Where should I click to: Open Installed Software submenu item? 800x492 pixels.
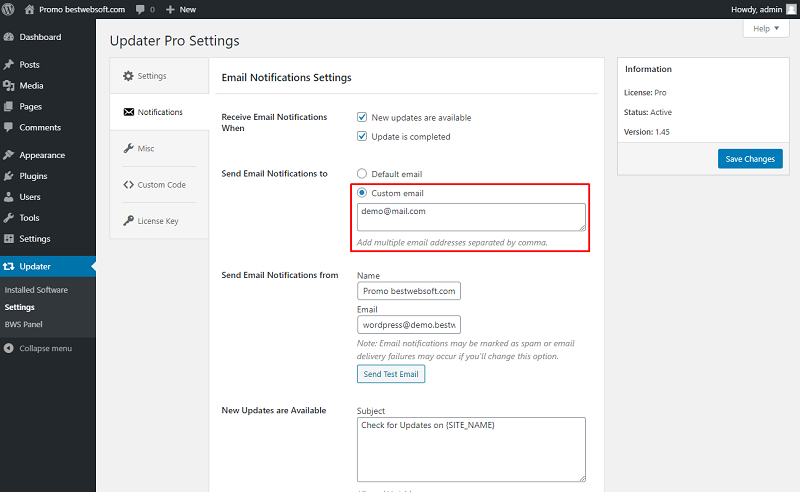[x=36, y=290]
